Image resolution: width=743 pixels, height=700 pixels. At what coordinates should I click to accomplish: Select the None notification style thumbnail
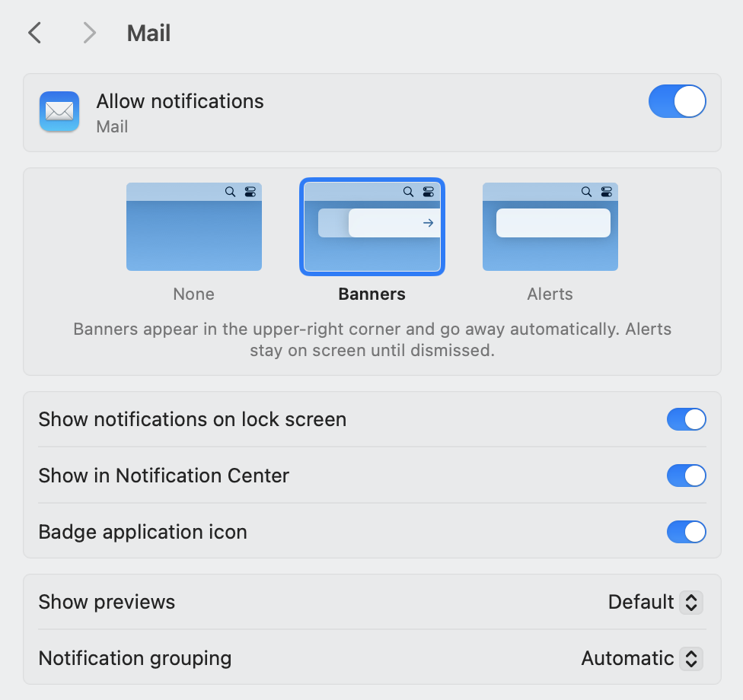(x=194, y=227)
